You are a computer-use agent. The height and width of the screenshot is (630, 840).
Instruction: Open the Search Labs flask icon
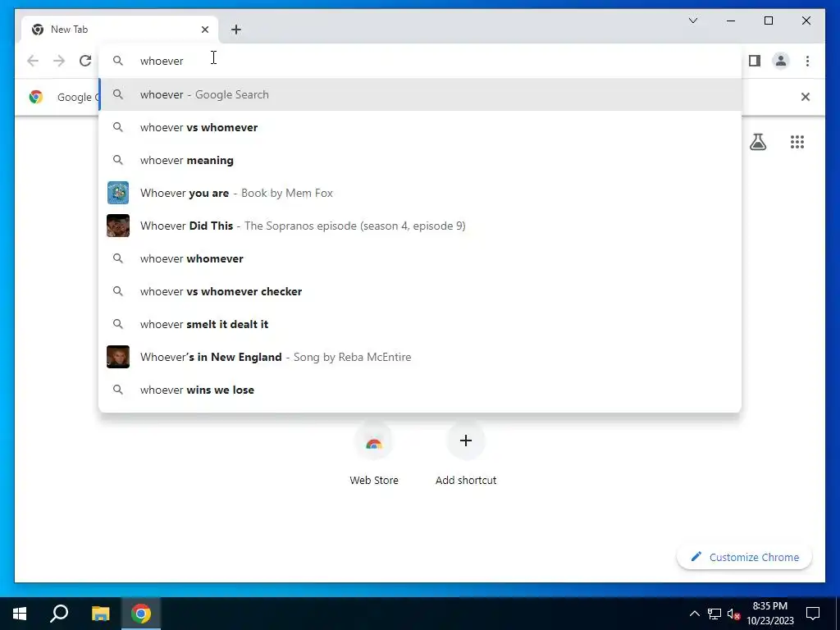(757, 142)
